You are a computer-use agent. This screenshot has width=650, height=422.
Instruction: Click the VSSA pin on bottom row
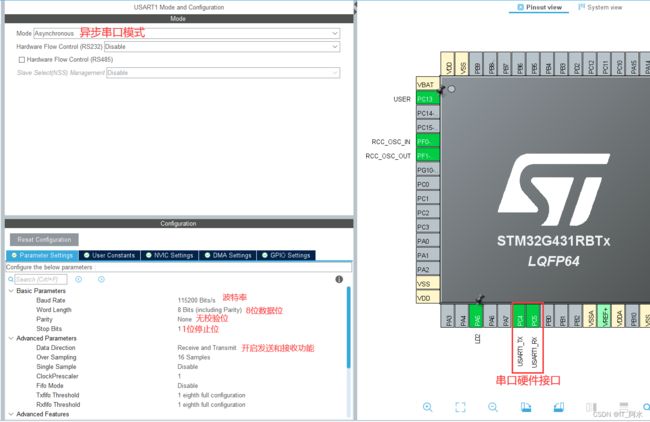coord(591,316)
